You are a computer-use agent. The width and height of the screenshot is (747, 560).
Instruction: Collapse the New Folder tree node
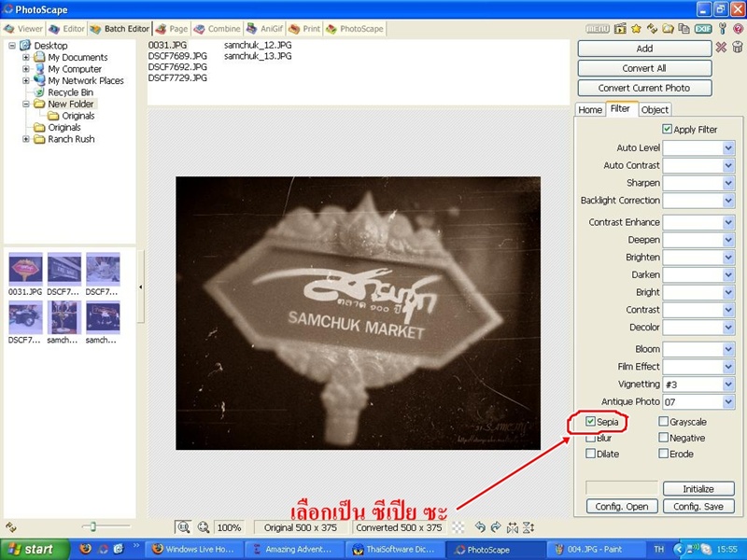26,104
